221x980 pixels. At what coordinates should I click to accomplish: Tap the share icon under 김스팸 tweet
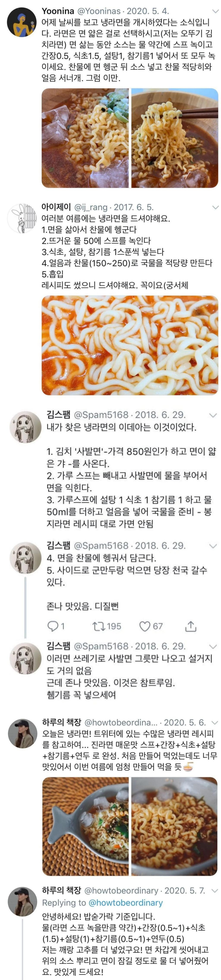coord(191,626)
